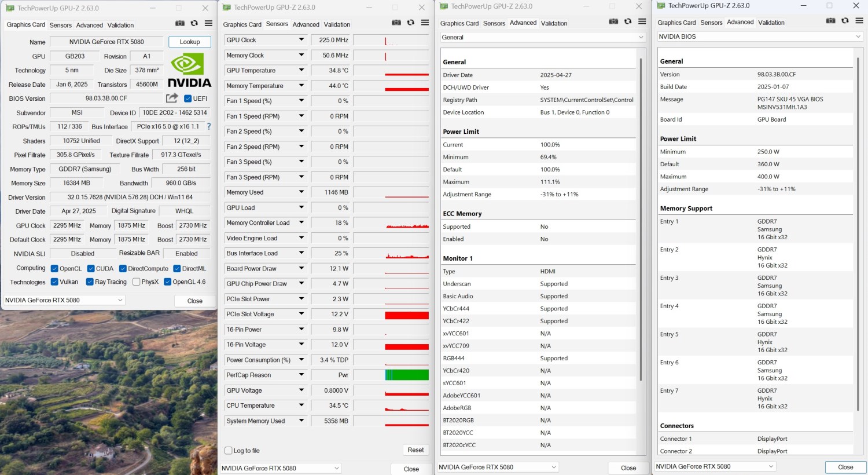Screen dimensions: 868x475
Task: Take a screenshot in the Graphics Card window
Action: point(180,23)
